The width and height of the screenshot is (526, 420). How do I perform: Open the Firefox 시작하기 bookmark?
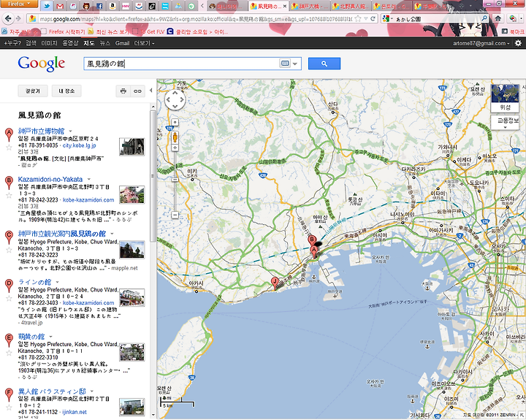tap(63, 31)
